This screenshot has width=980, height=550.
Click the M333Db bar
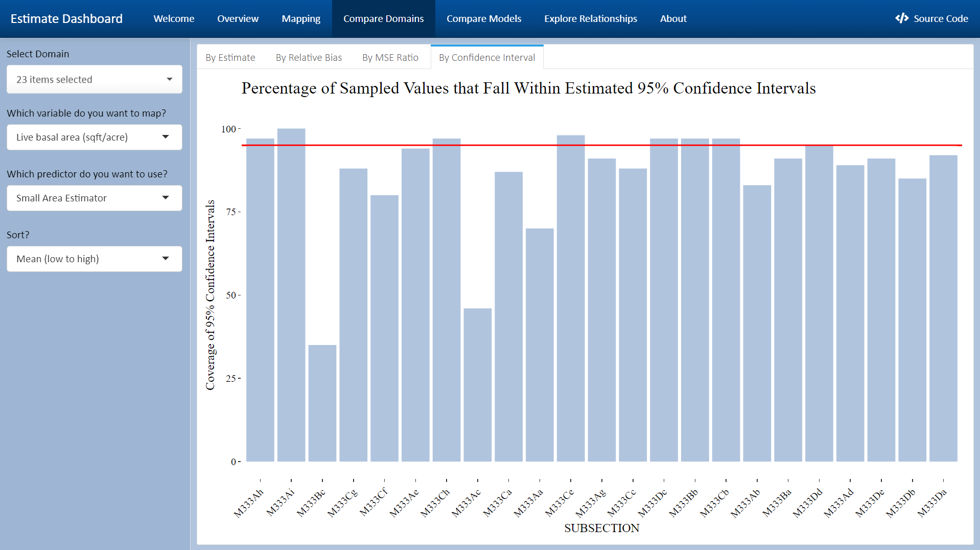pyautogui.click(x=912, y=320)
